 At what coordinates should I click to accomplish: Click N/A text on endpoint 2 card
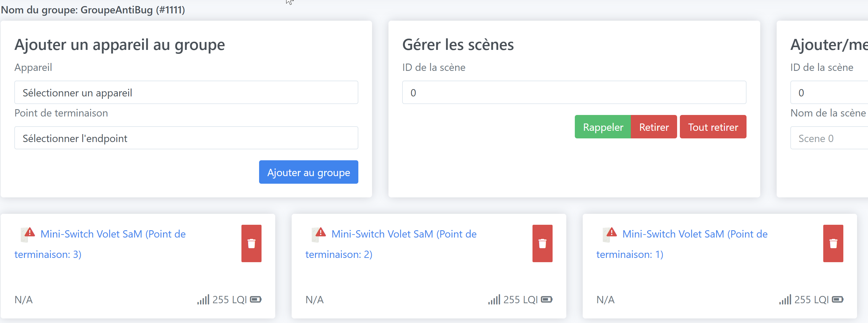(x=315, y=300)
